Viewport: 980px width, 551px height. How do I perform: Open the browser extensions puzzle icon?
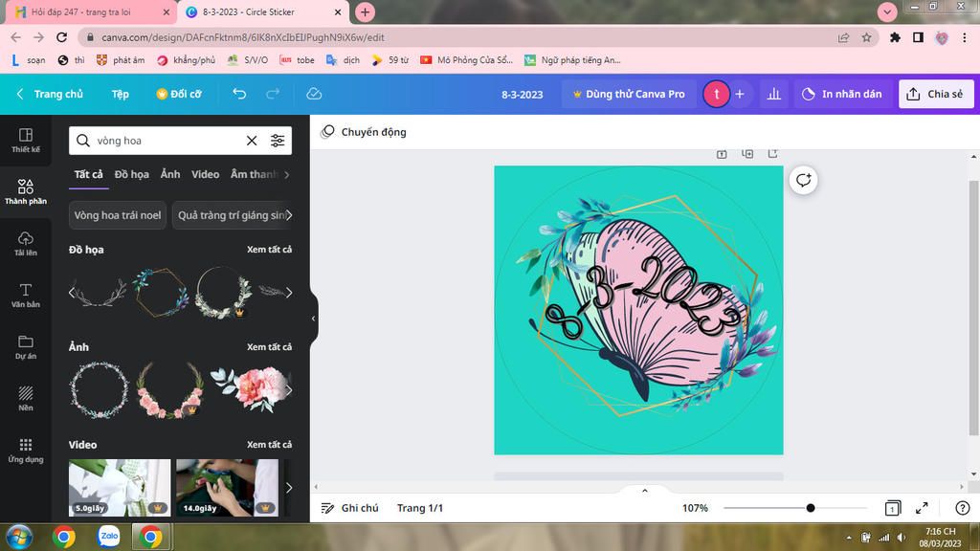pos(895,37)
